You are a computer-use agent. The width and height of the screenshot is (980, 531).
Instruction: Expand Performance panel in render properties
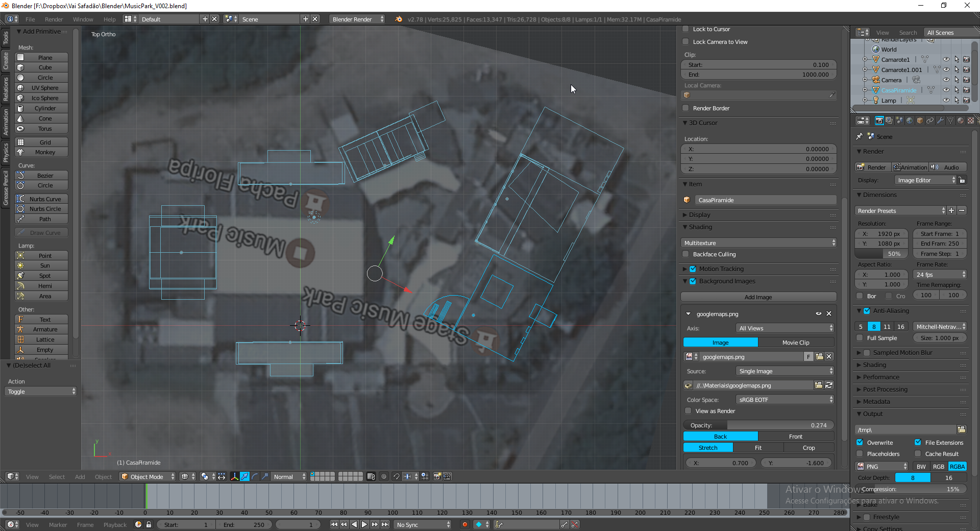(x=881, y=377)
